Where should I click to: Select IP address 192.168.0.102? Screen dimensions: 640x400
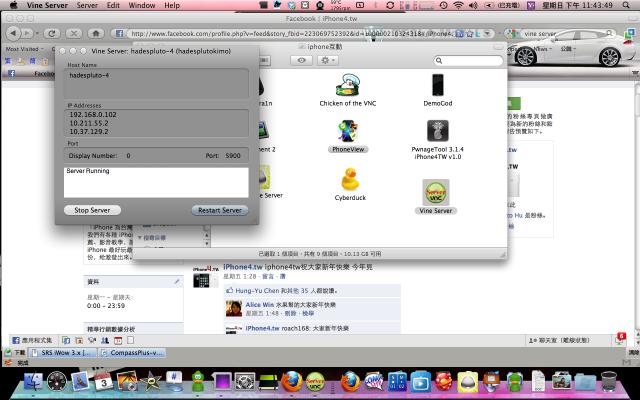(x=93, y=115)
